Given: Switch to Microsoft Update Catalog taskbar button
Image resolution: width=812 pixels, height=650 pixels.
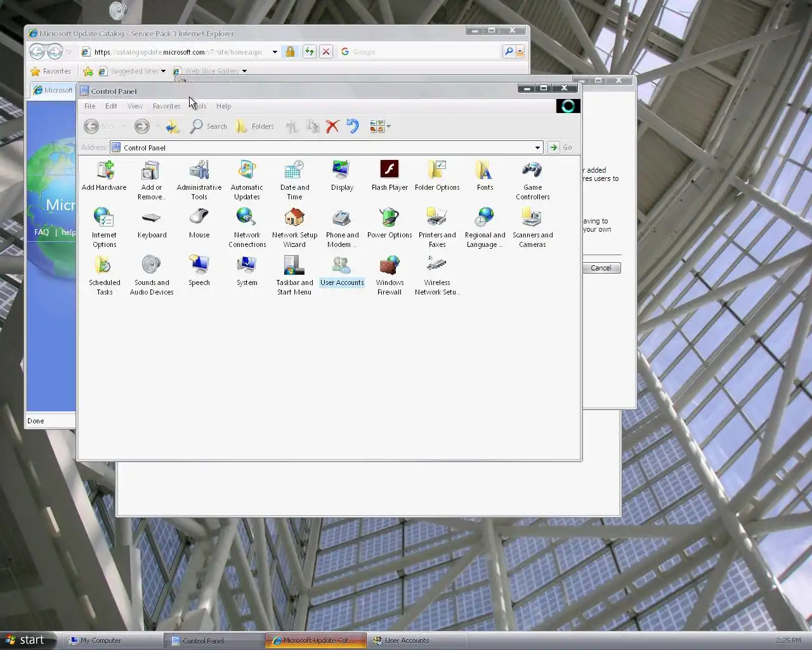Looking at the screenshot, I should tap(315, 640).
